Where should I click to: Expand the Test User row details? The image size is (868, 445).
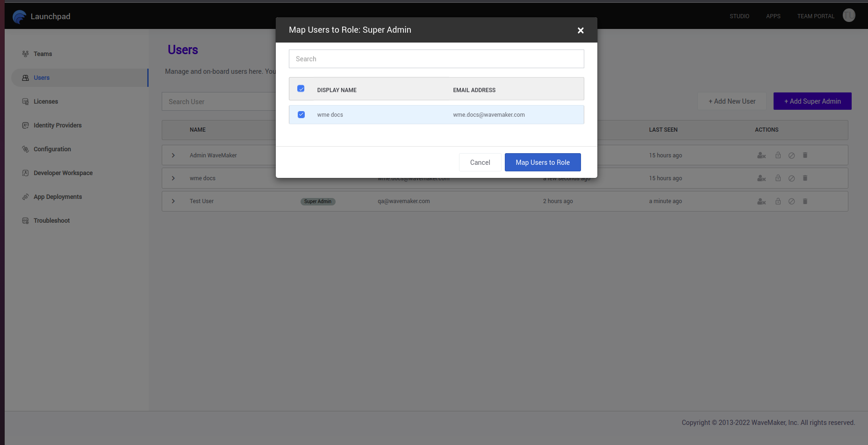coord(173,201)
